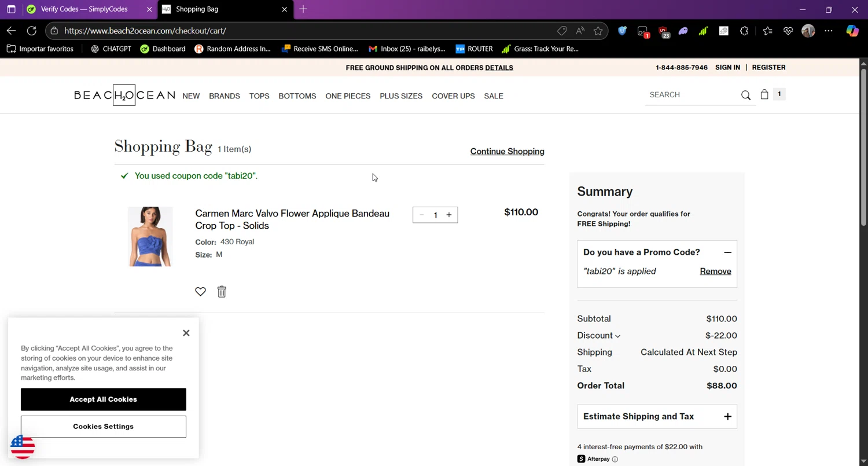Click the Beach2Ocean logo

click(x=124, y=95)
